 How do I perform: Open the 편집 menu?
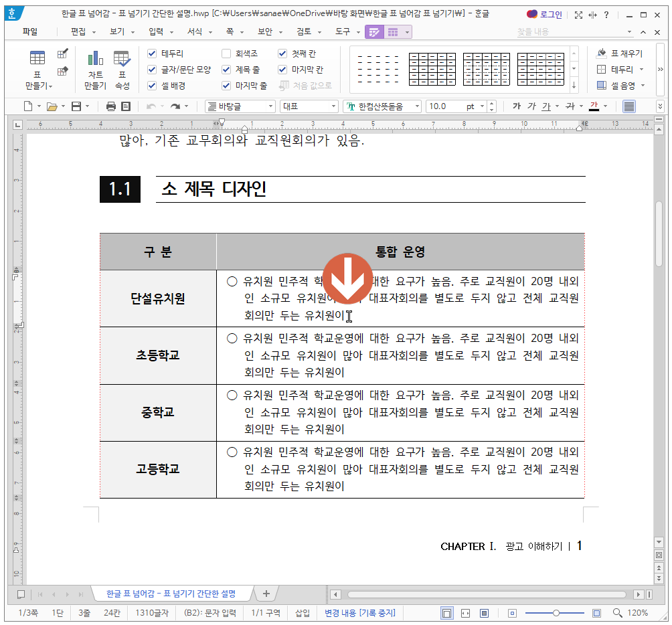[x=78, y=31]
